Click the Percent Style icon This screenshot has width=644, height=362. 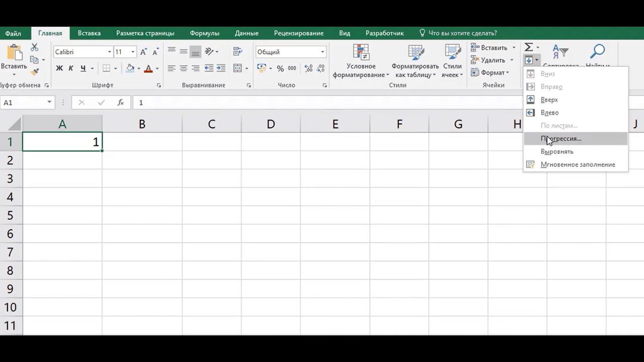(x=280, y=68)
